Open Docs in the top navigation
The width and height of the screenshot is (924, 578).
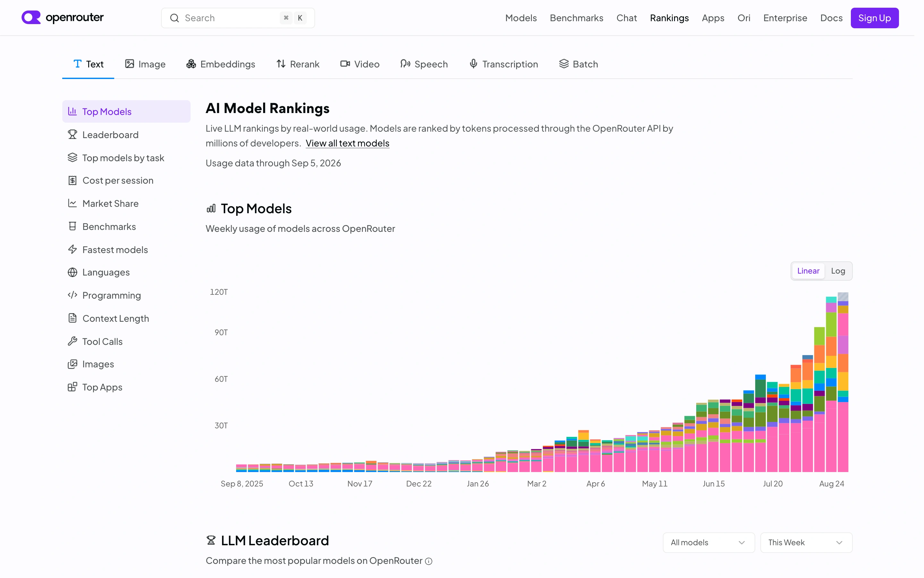tap(831, 18)
